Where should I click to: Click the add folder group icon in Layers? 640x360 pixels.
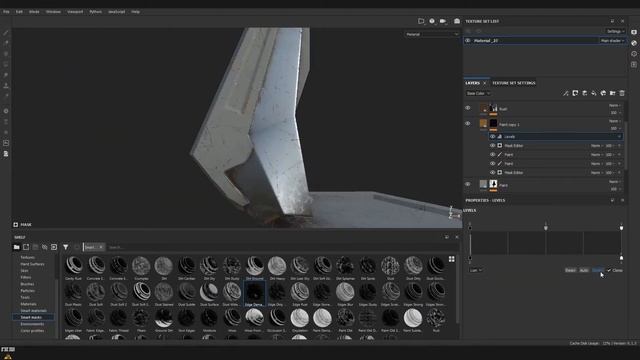click(x=613, y=93)
